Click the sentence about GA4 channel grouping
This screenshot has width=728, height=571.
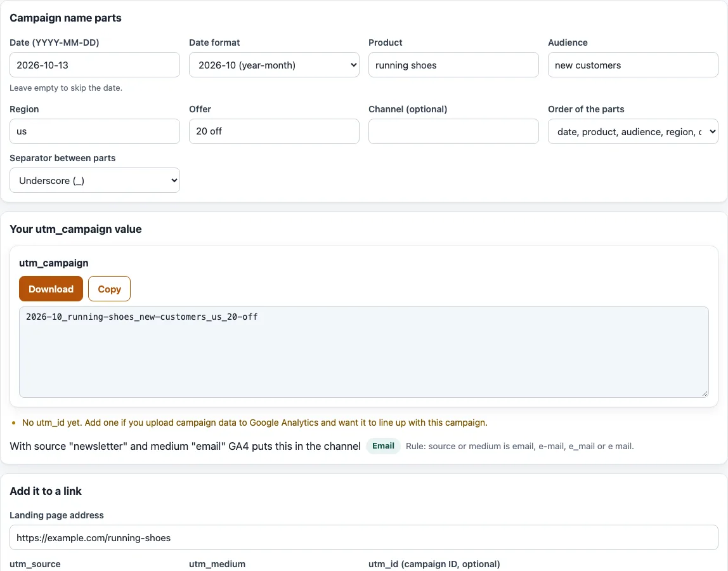[185, 446]
